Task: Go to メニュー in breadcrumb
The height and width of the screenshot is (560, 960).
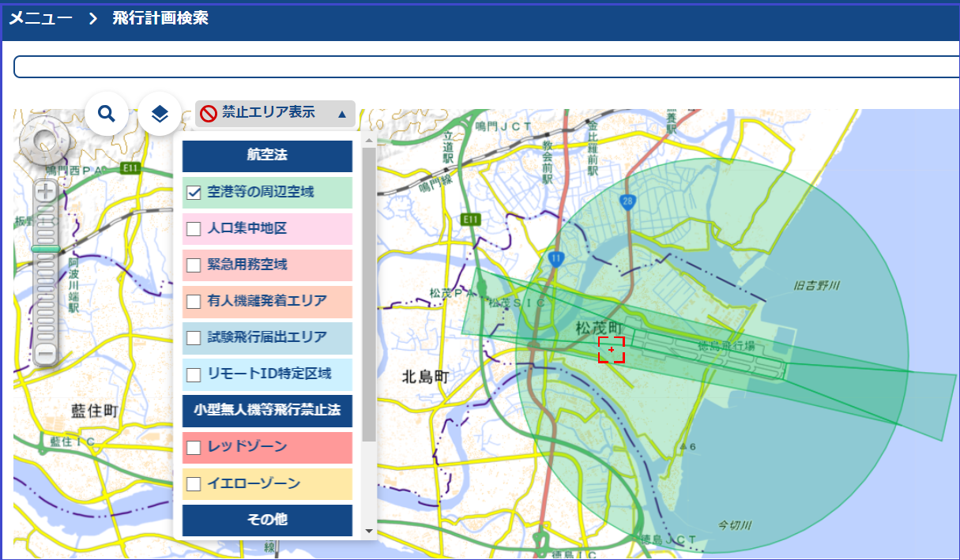Action: 40,18
